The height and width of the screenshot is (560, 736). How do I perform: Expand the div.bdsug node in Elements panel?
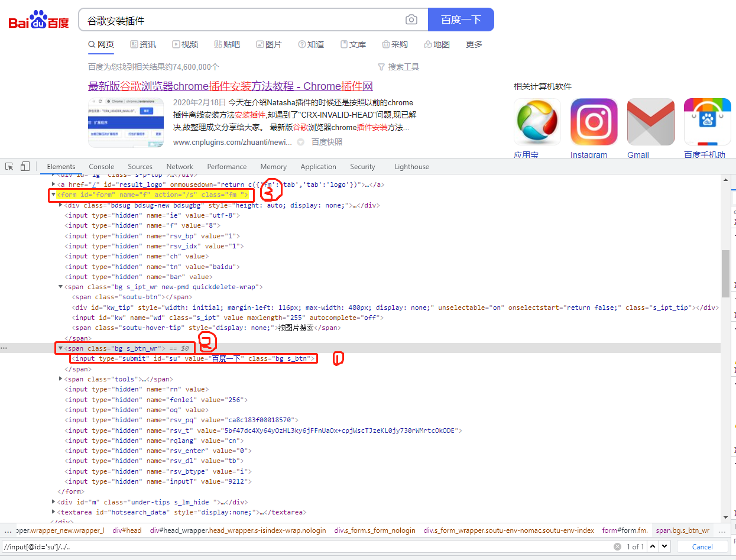(x=60, y=205)
